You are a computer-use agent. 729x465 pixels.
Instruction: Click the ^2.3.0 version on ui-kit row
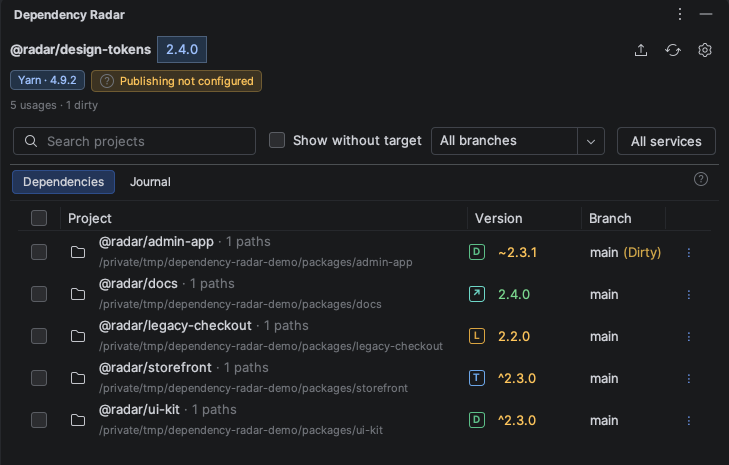tap(517, 420)
